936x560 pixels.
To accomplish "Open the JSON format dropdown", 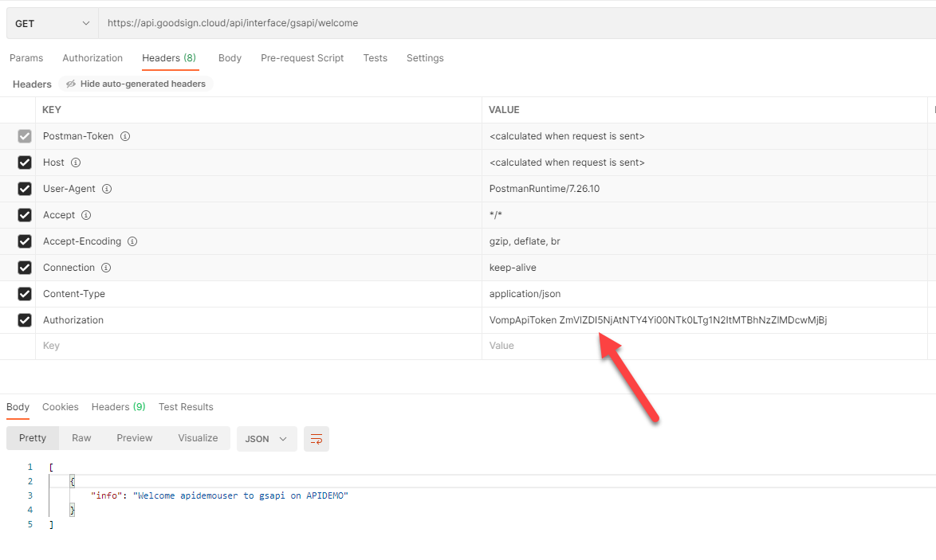I will pyautogui.click(x=266, y=439).
